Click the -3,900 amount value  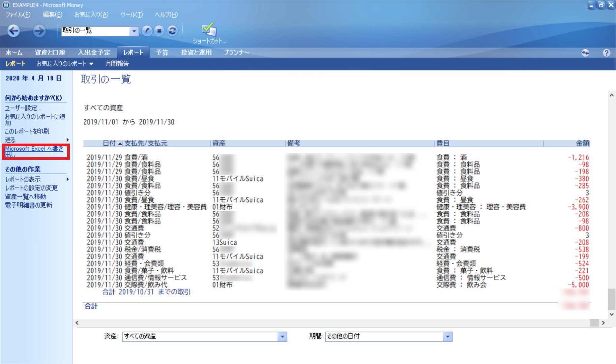click(578, 207)
